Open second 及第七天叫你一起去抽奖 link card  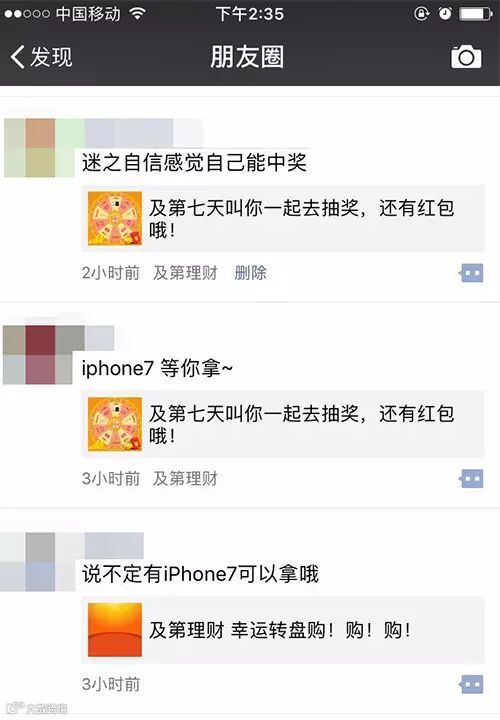(x=283, y=424)
